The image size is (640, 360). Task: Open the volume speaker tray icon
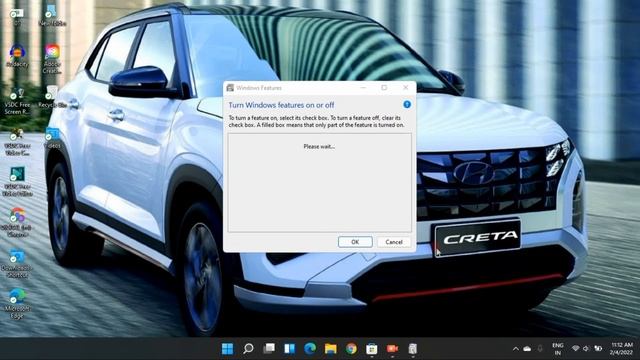586,349
